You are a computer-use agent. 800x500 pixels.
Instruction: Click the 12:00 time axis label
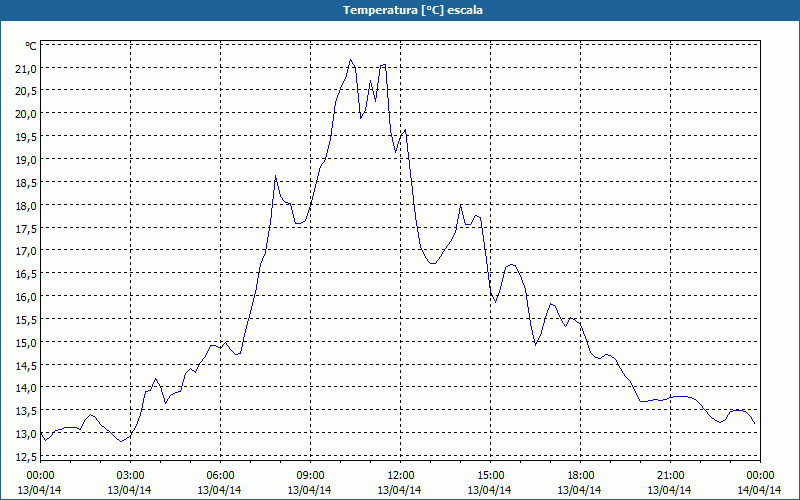pyautogui.click(x=401, y=476)
